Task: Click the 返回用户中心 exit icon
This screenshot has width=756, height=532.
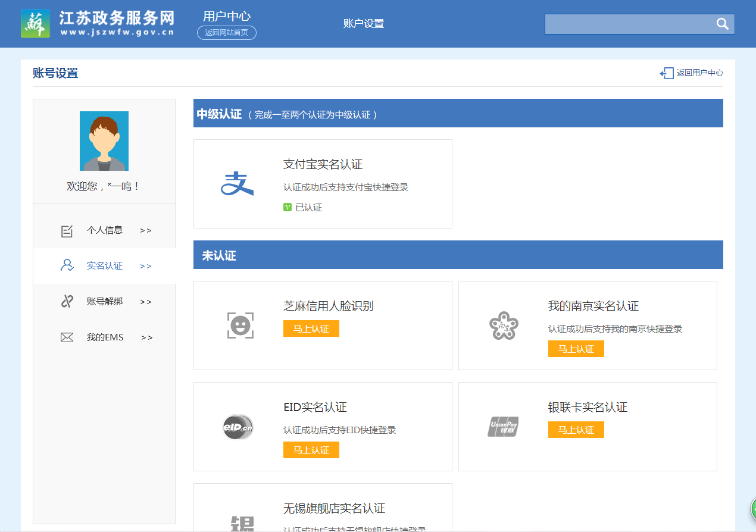Action: [x=667, y=73]
